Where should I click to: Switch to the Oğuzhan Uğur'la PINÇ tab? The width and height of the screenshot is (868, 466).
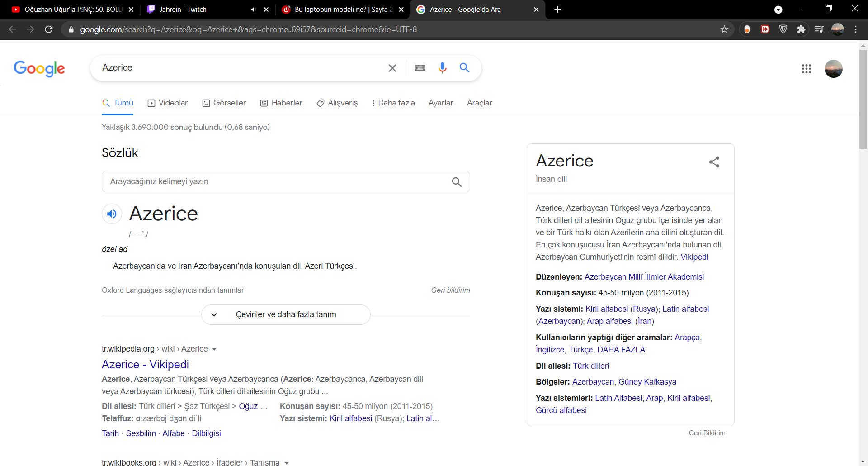(73, 10)
